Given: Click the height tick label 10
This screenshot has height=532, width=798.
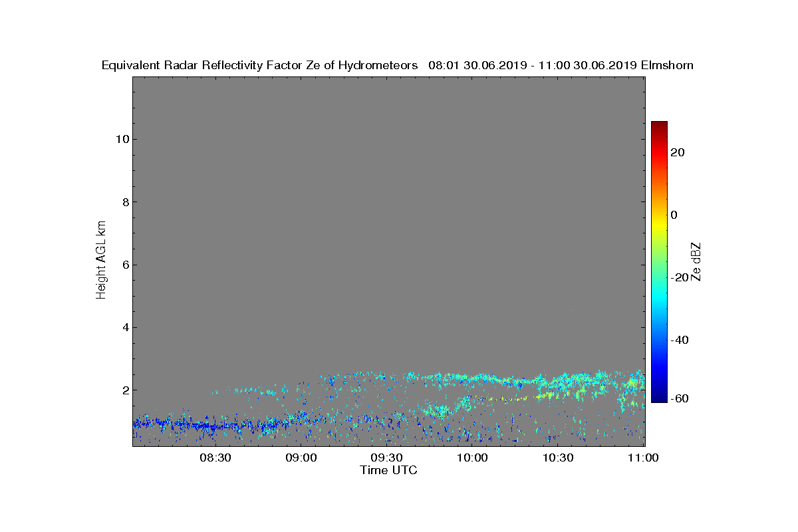Looking at the screenshot, I should coord(122,139).
